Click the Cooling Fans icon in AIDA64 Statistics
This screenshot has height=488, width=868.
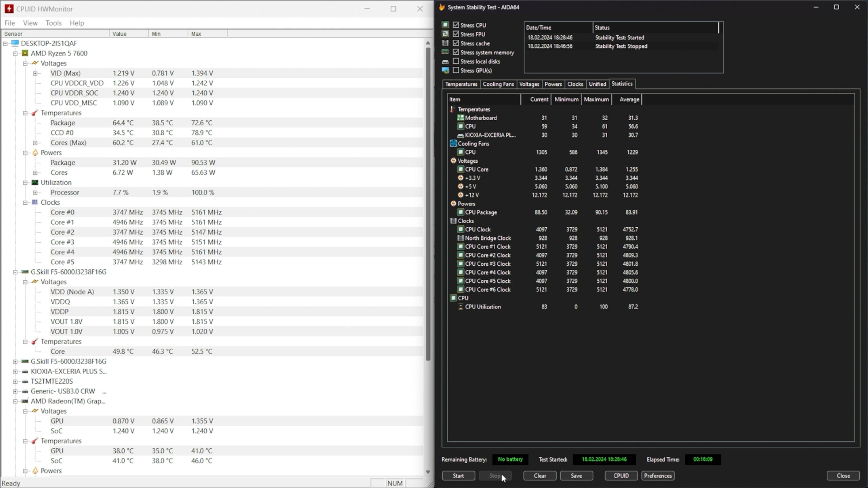453,143
